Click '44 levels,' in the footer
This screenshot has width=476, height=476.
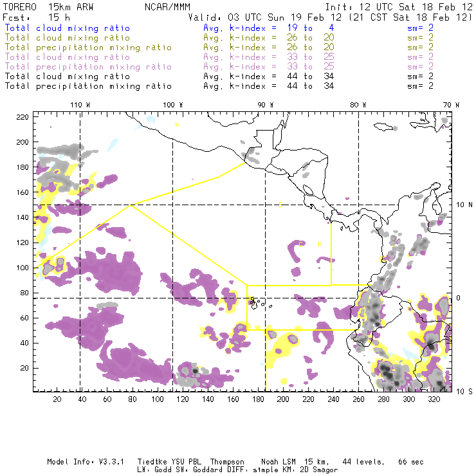pyautogui.click(x=363, y=462)
